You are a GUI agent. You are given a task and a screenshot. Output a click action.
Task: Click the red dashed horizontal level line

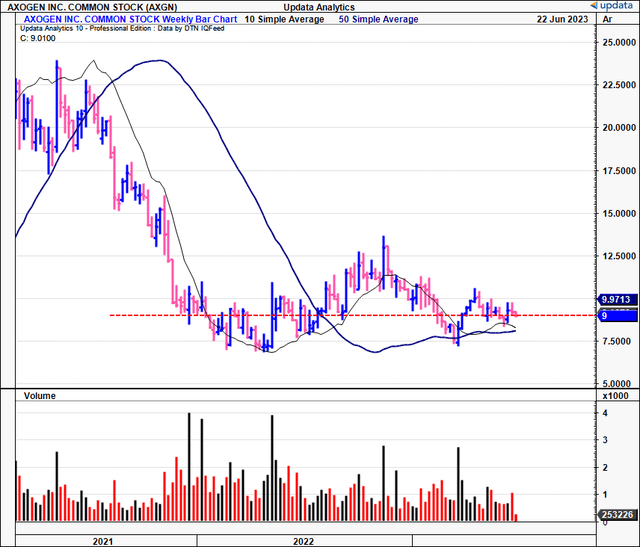[x=353, y=315]
